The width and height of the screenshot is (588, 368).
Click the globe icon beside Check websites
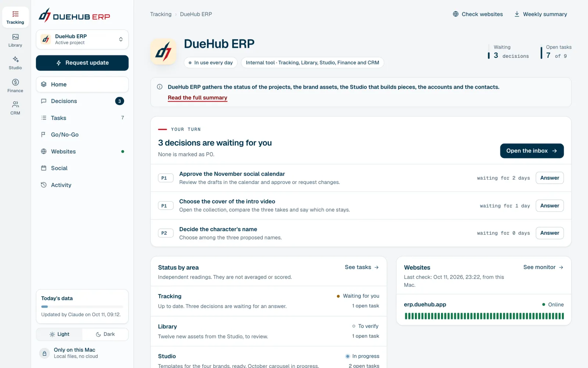pyautogui.click(x=456, y=14)
